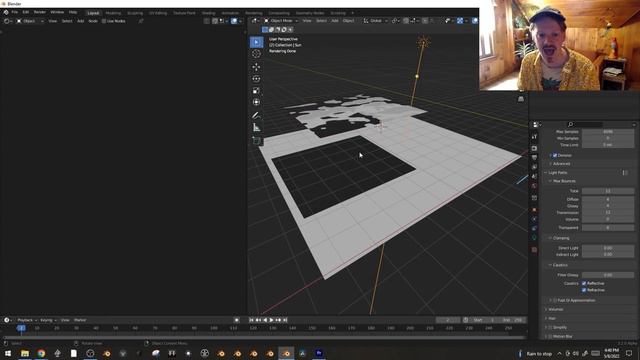The height and width of the screenshot is (360, 640).
Task: Click the Total bounces value field
Action: (608, 191)
